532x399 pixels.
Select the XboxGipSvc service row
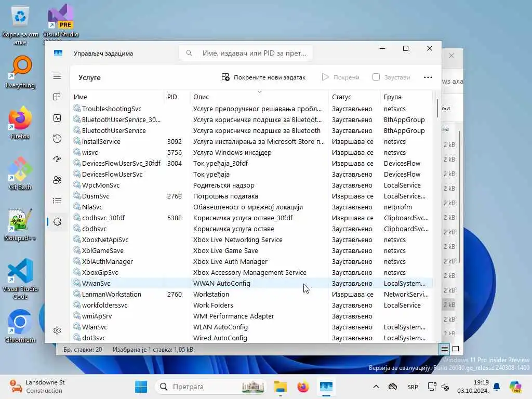tap(252, 272)
